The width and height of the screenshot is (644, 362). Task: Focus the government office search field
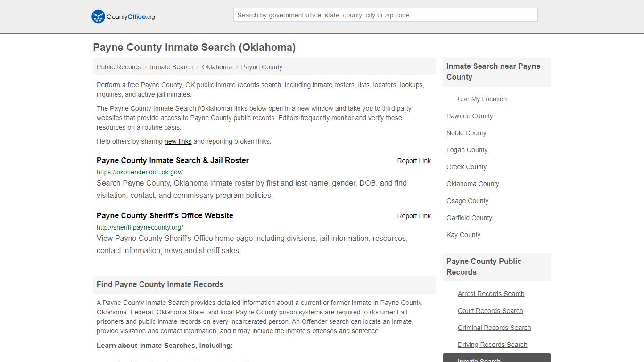(385, 15)
